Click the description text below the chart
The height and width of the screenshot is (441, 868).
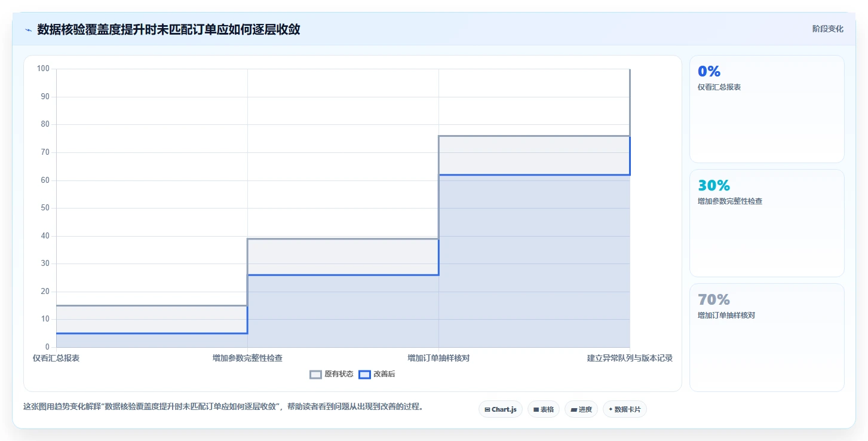[223, 407]
